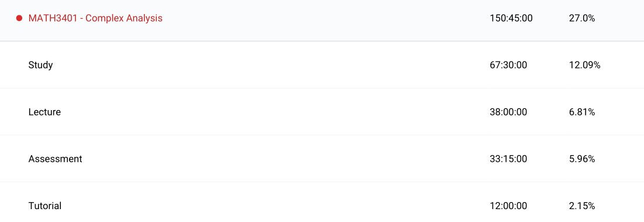
Task: Click the Lecture label text
Action: click(44, 112)
